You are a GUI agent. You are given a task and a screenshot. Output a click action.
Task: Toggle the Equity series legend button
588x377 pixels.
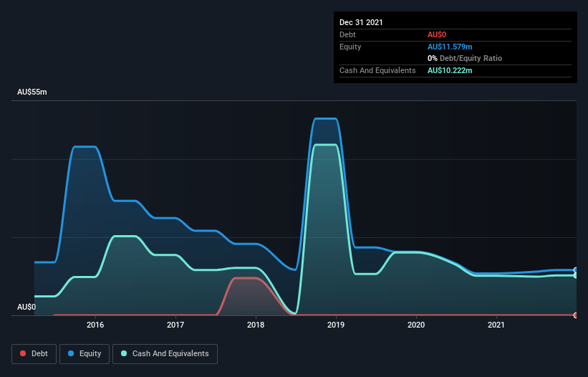pyautogui.click(x=85, y=354)
